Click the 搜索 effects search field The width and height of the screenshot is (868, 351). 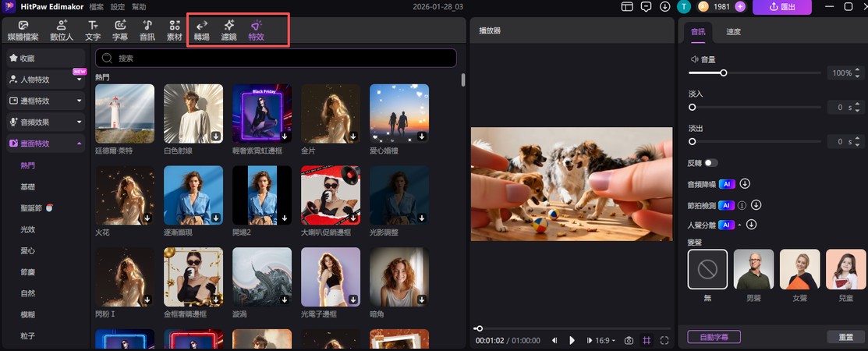coord(275,58)
